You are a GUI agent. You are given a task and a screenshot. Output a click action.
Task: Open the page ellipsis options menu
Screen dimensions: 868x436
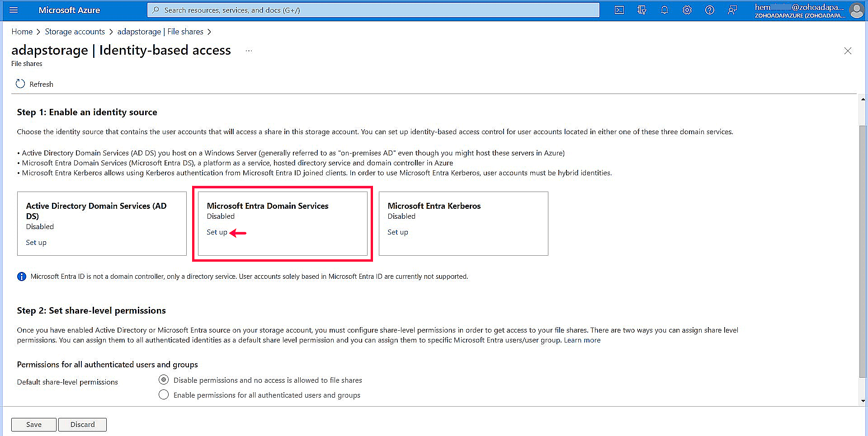click(x=248, y=51)
